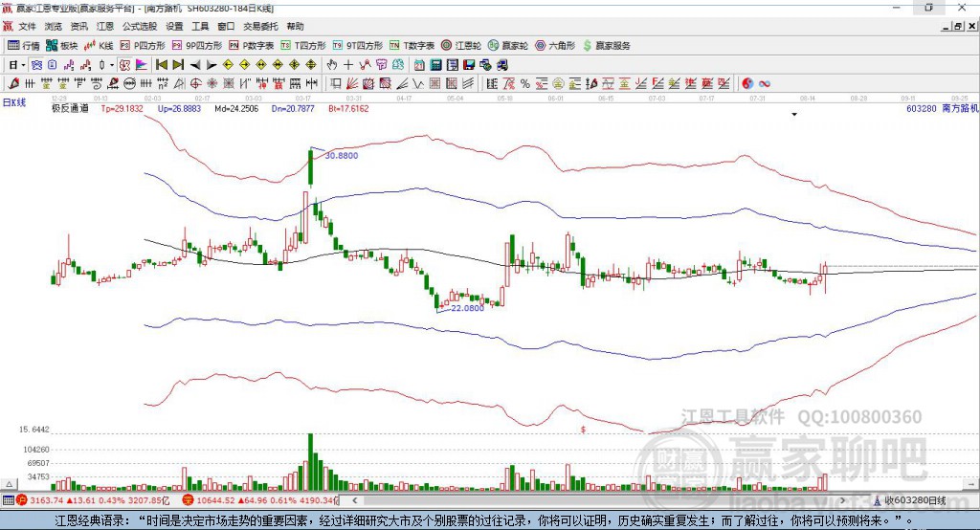Click the 极反通道 indicator name

(70, 108)
